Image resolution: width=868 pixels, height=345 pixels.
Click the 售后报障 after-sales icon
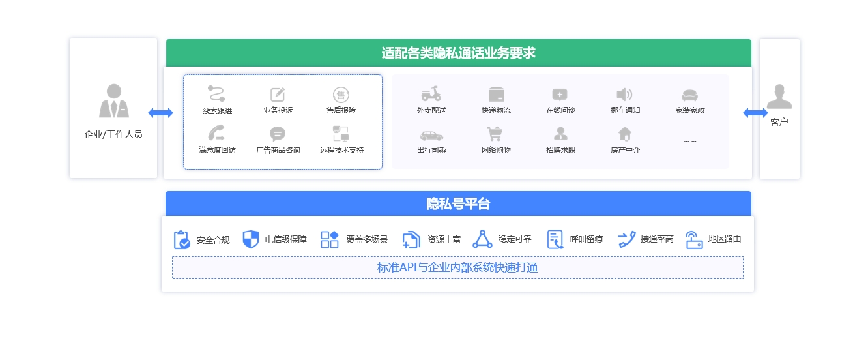click(x=341, y=95)
